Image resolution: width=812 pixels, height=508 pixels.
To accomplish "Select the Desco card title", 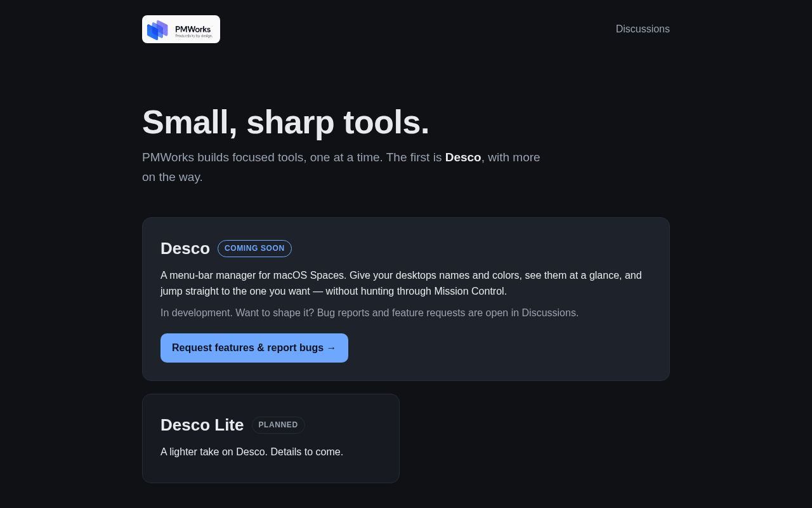I will 185,249.
